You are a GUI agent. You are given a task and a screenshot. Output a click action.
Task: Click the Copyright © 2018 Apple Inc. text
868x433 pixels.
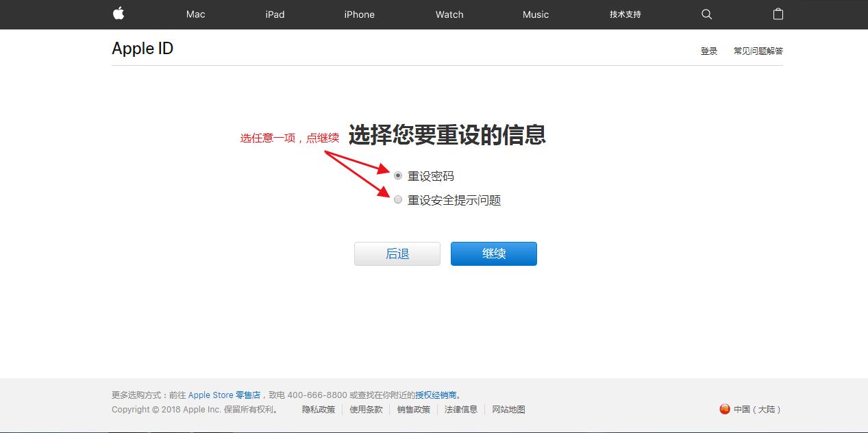[166, 410]
